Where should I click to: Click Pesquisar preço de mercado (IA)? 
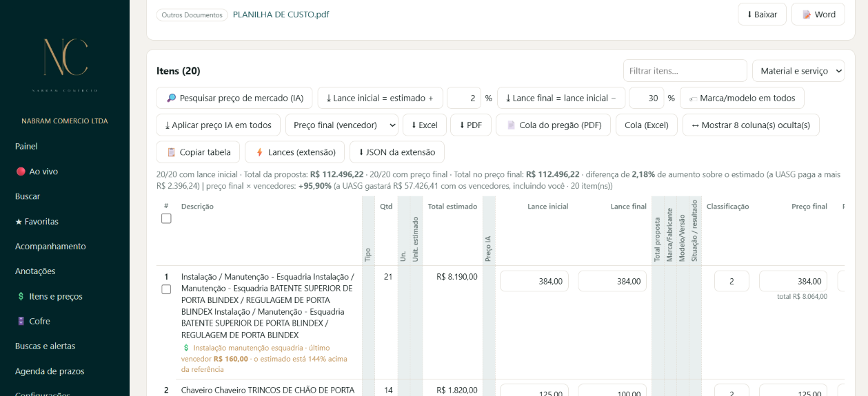pos(234,98)
